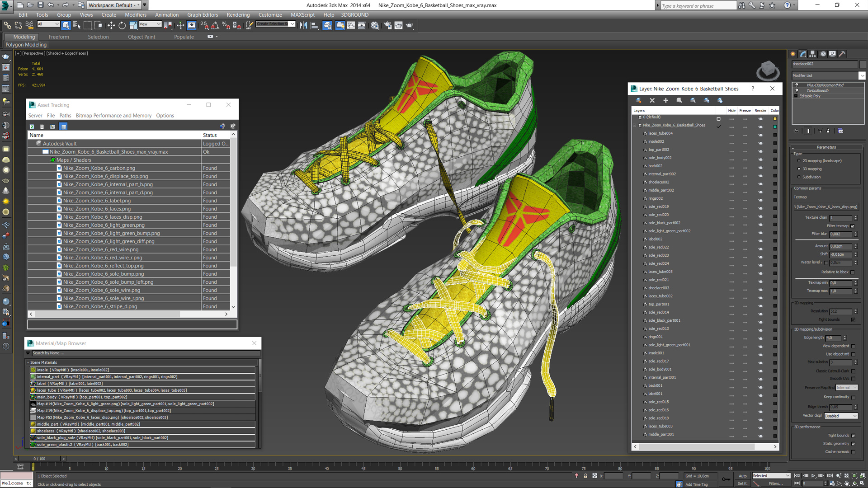Image resolution: width=868 pixels, height=488 pixels.
Task: Toggle the View-dependent checkbox
Action: (x=853, y=346)
